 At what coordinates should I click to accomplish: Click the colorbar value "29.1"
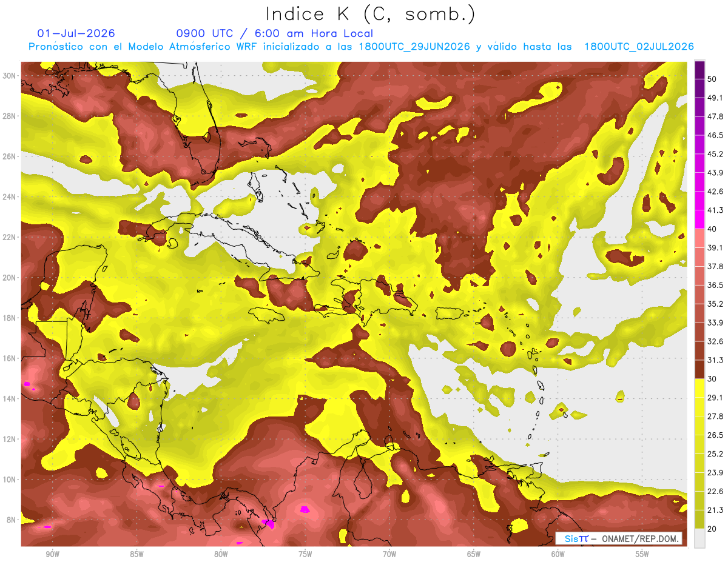coord(714,398)
